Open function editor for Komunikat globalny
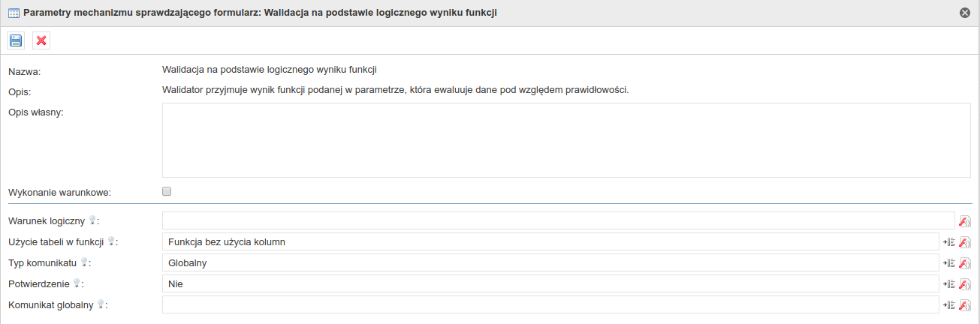Screen dimensions: 980x324 point(965,304)
